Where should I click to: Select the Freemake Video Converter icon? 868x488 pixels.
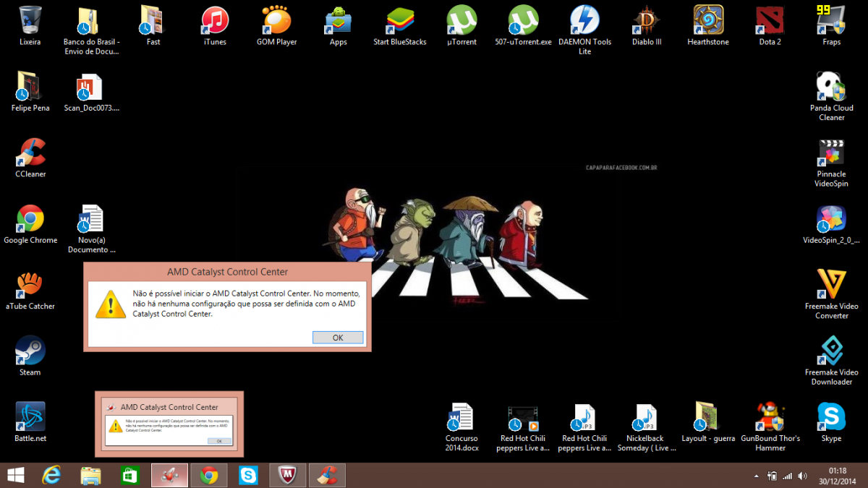(832, 294)
